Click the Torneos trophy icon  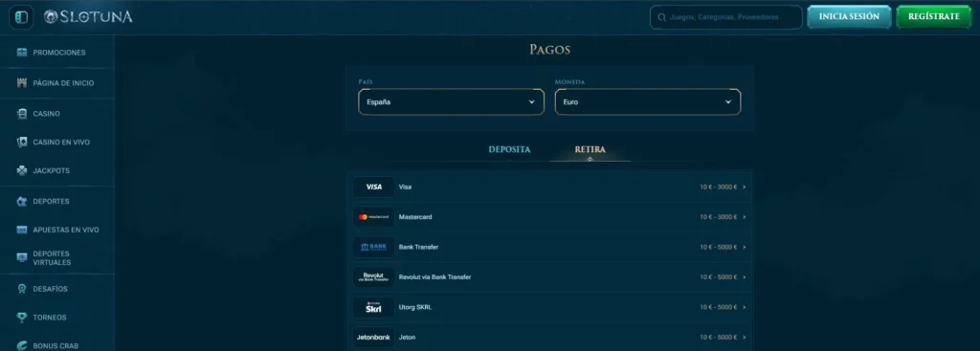click(x=22, y=318)
